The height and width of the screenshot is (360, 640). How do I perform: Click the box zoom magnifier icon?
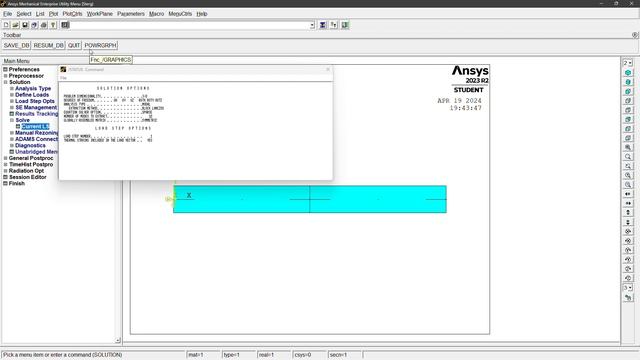pos(628,157)
